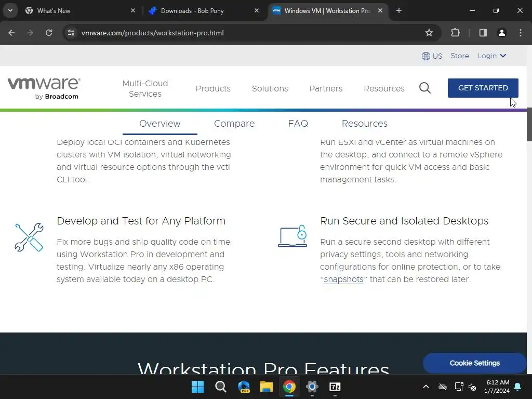Open Chrome three-dot menu
Viewport: 532px width, 399px height.
521,33
